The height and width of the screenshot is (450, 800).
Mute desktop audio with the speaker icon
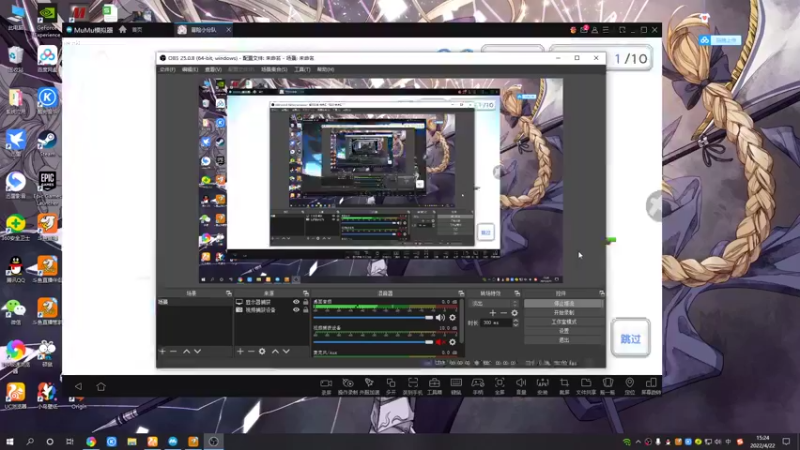point(440,317)
